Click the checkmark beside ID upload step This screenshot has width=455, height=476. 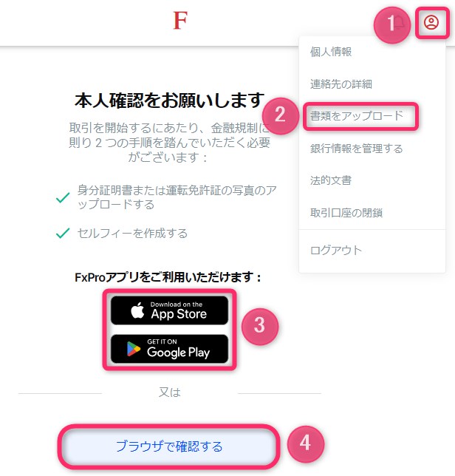[x=63, y=197]
